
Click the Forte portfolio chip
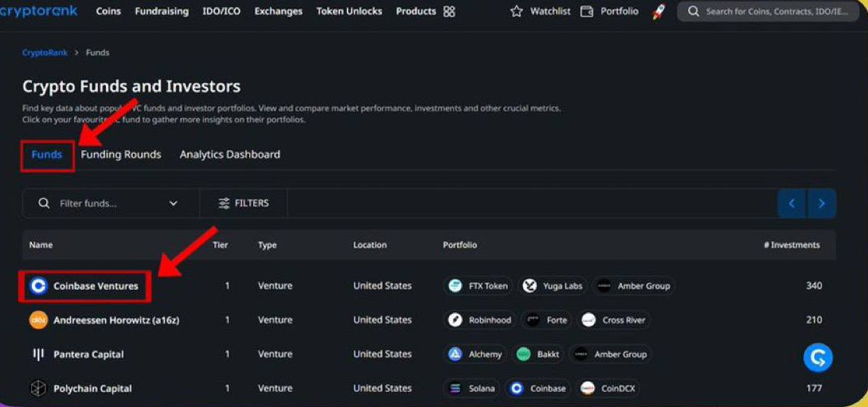point(547,320)
